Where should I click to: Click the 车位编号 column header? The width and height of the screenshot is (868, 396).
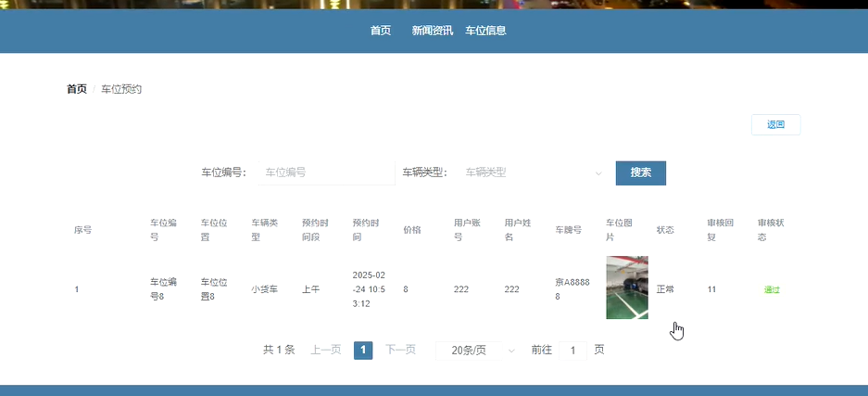[x=163, y=230]
